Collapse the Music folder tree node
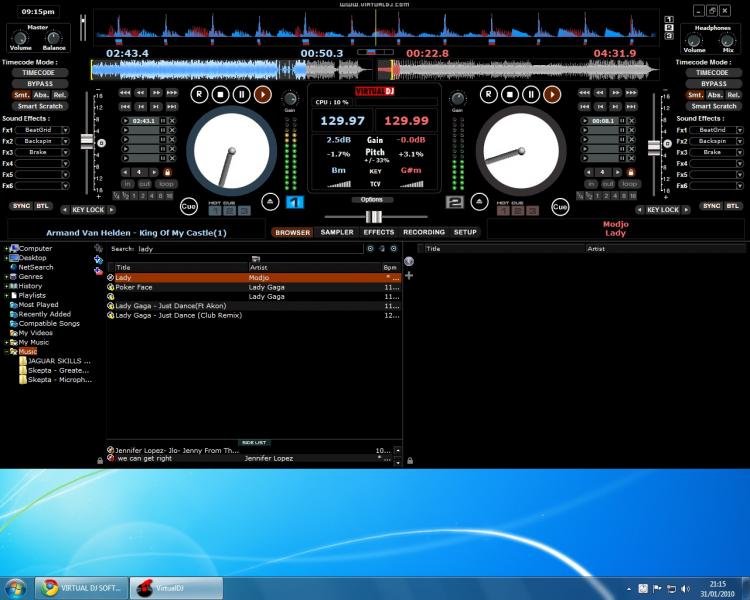Image resolution: width=750 pixels, height=600 pixels. point(7,352)
